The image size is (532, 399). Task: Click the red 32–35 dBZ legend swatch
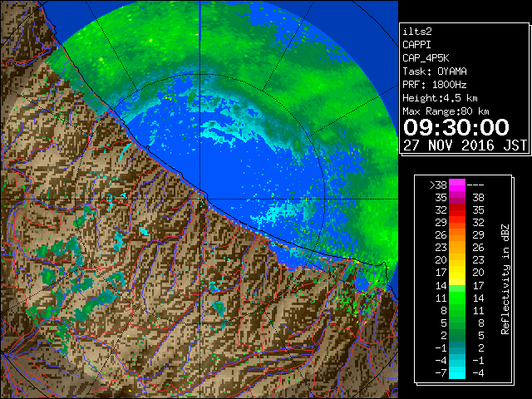pos(457,210)
